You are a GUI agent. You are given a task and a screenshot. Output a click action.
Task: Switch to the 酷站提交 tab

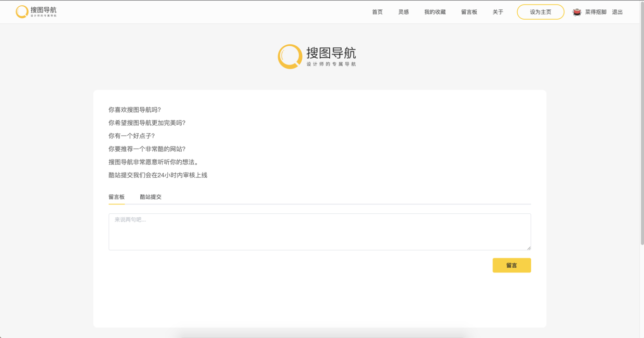[151, 197]
